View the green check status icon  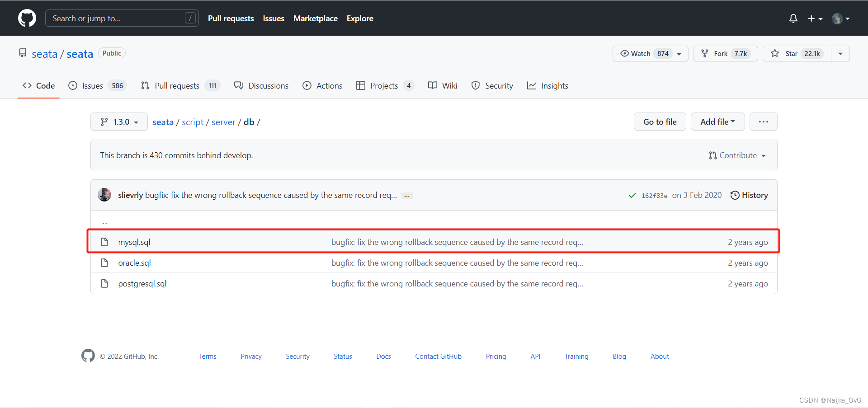pos(632,195)
